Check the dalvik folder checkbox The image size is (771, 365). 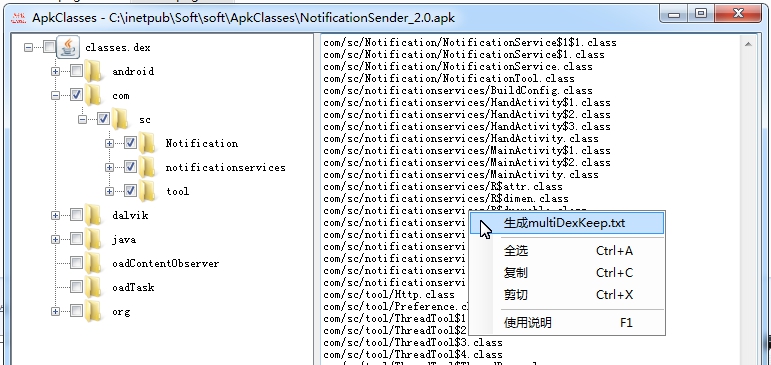[76, 215]
